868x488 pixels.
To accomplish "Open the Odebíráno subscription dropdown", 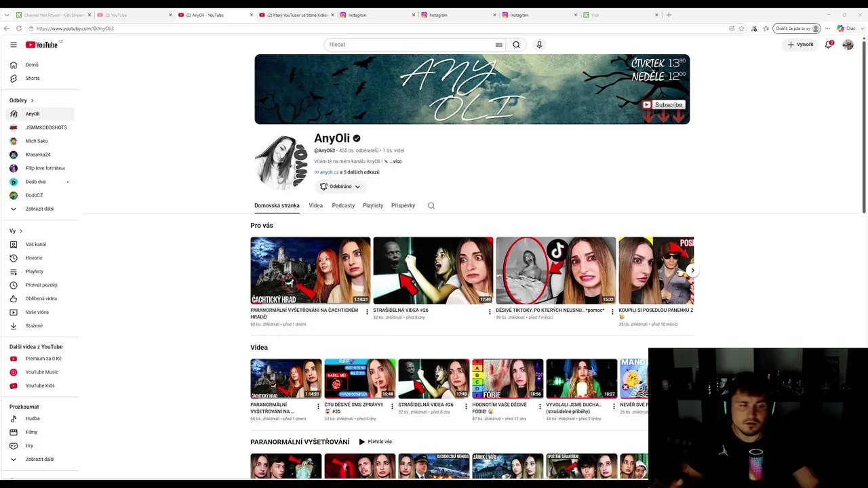I will coord(340,186).
